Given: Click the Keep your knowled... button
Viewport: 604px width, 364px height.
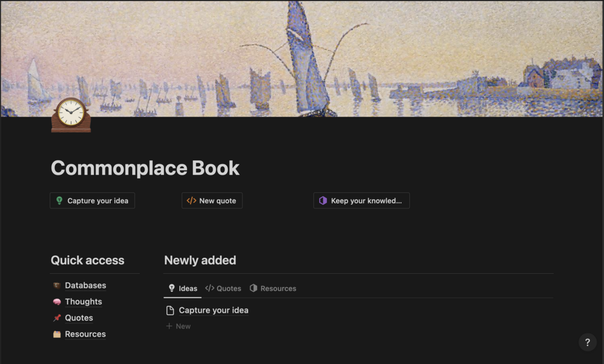Looking at the screenshot, I should click(x=361, y=201).
